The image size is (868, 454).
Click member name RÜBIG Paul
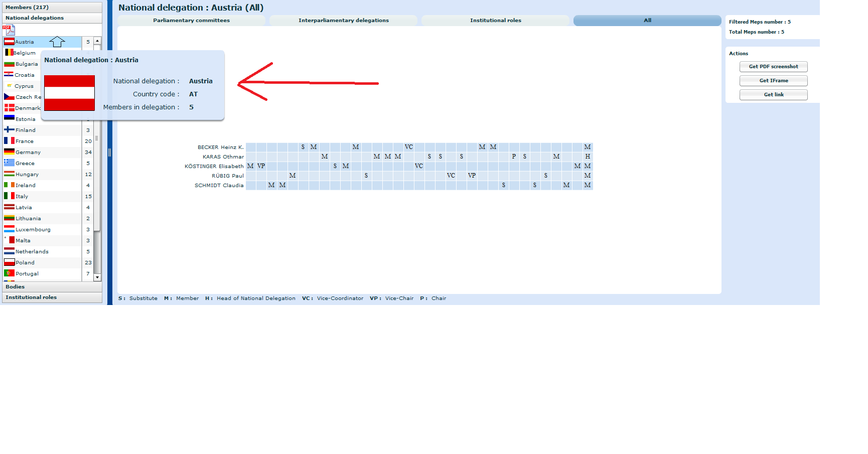tap(227, 176)
